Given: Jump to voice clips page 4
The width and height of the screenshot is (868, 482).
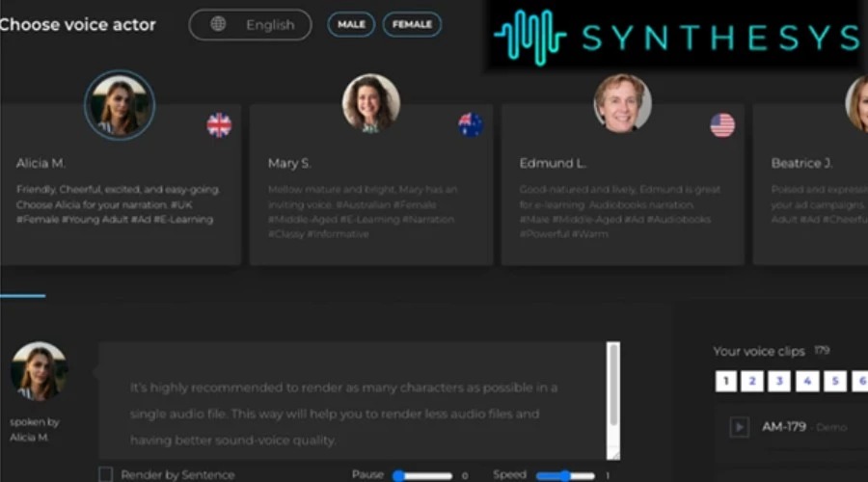Looking at the screenshot, I should (x=807, y=382).
